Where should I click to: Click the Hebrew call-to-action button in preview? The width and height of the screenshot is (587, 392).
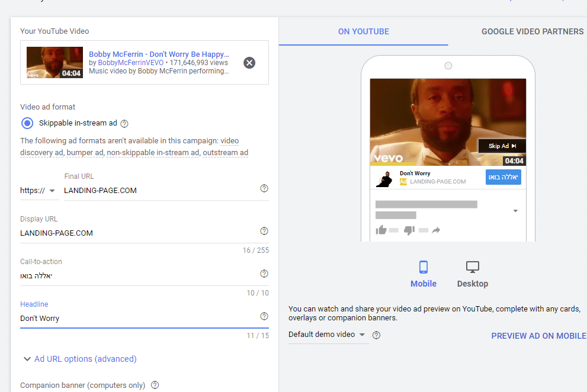503,177
